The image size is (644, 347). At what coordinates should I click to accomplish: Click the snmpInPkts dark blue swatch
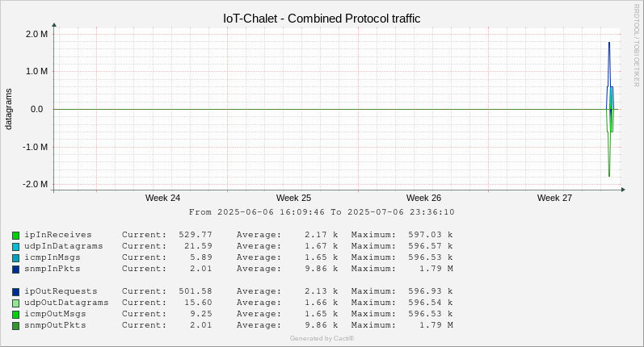[x=15, y=270]
